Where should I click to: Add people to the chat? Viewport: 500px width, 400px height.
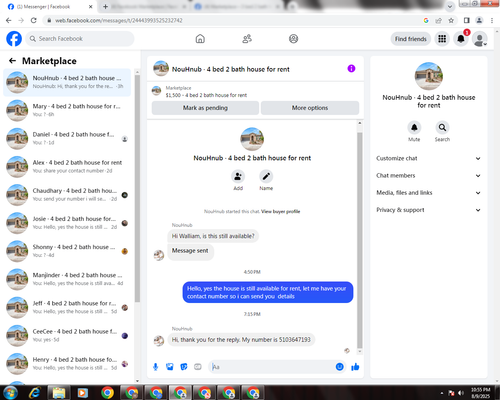[238, 176]
